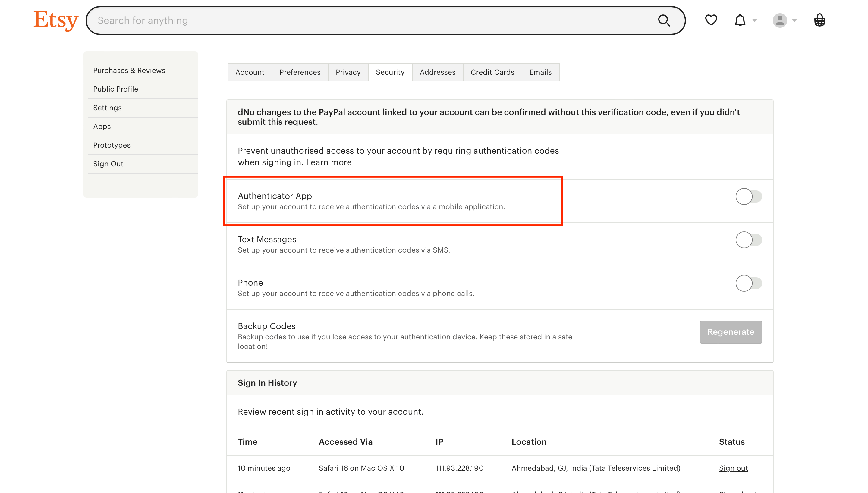Screen dimensions: 868x493
Task: Click the Regenerate backup codes button
Action: pos(731,332)
